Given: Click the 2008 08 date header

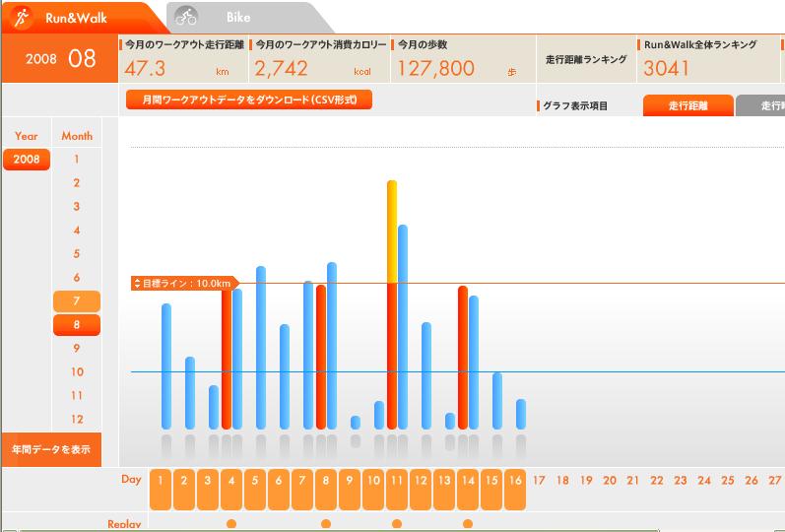Looking at the screenshot, I should pos(60,58).
